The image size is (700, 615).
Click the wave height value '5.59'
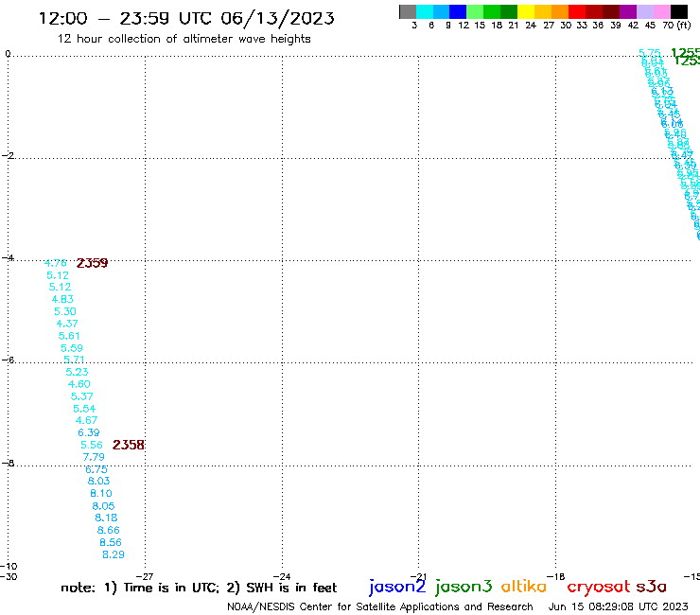tap(72, 348)
